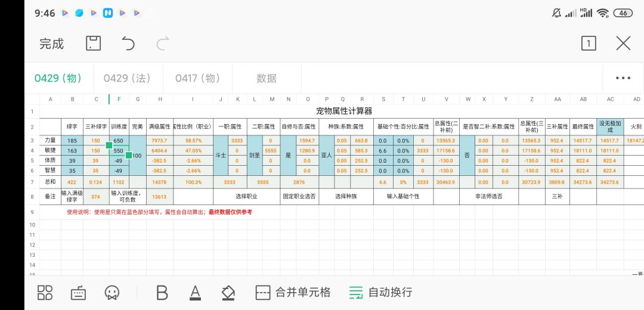
Task: Open the window count switcher icon
Action: point(589,43)
